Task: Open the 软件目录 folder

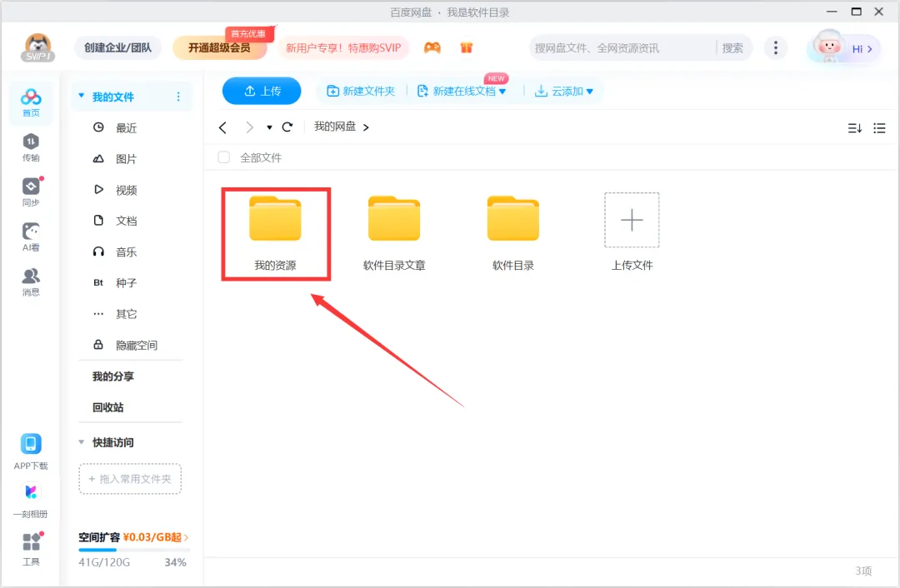Action: click(x=513, y=233)
